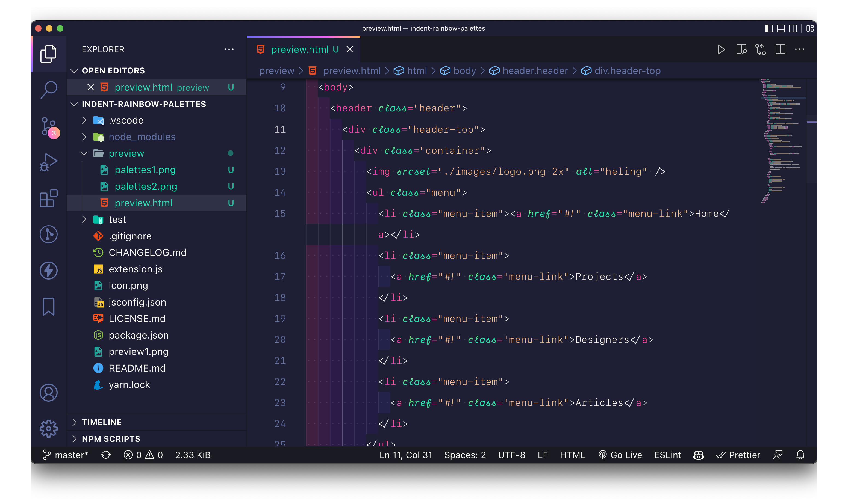Open the Manage gear icon

(49, 428)
